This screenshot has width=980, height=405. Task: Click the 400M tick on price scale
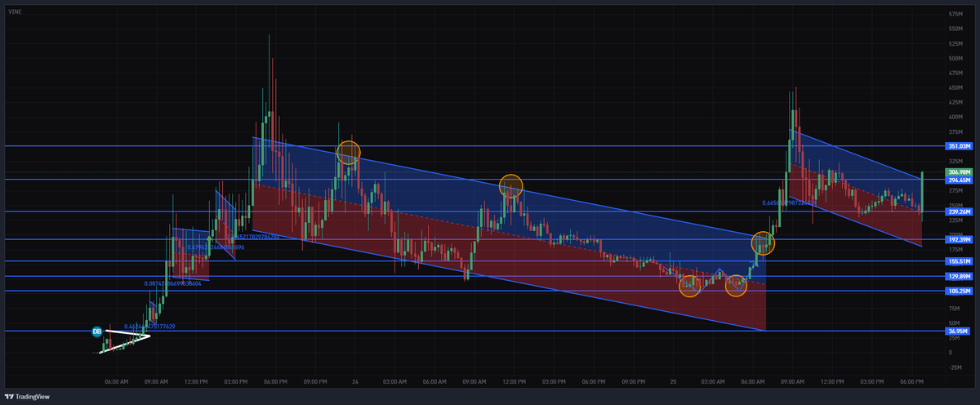(957, 117)
